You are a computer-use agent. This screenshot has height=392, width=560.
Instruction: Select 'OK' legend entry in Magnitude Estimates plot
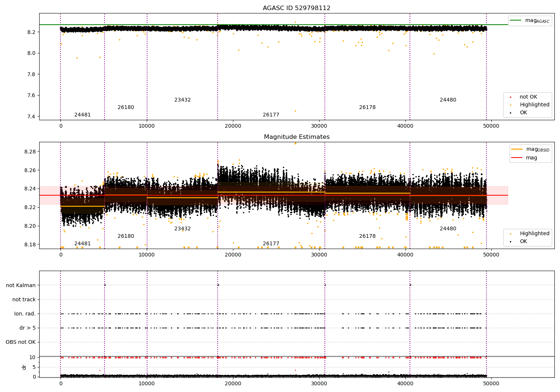pos(523,242)
